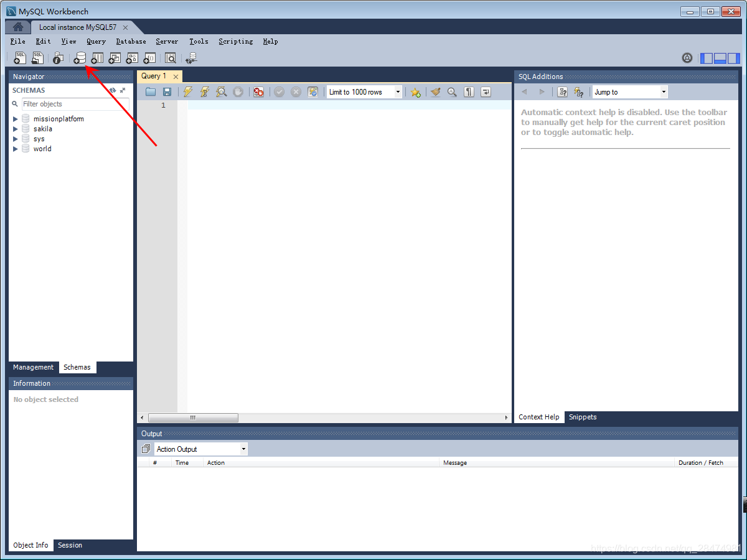
Task: Save the script with floppy disk icon
Action: point(167,91)
